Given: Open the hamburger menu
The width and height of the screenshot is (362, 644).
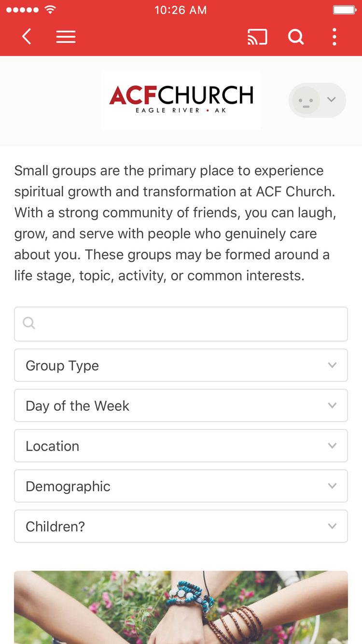Looking at the screenshot, I should [x=66, y=37].
